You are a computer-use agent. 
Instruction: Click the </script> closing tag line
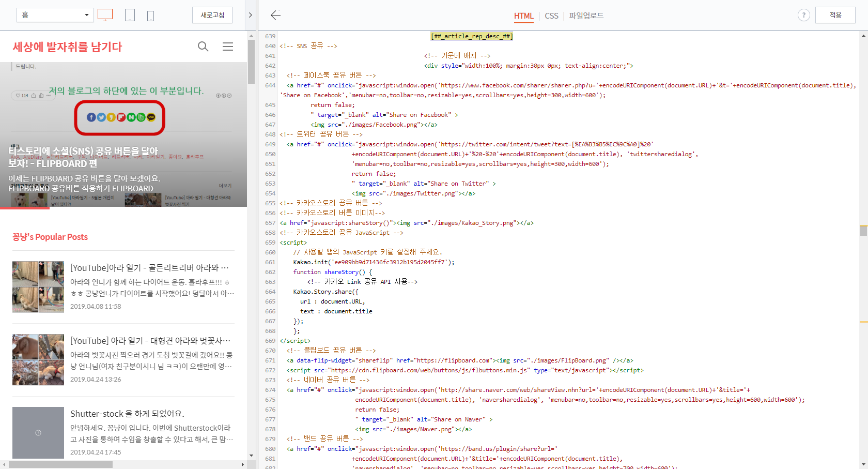pyautogui.click(x=295, y=341)
